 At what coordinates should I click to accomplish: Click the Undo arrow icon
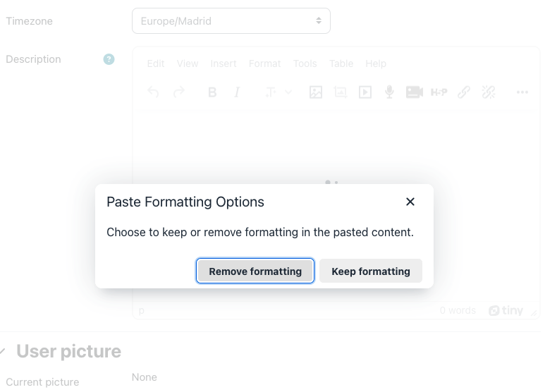pos(153,92)
